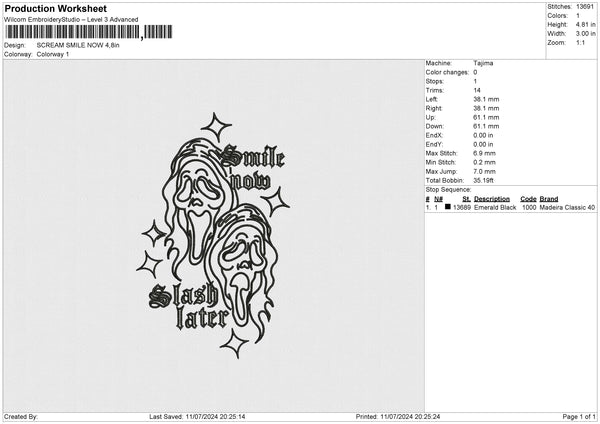Select the Colors value 1

[x=578, y=16]
